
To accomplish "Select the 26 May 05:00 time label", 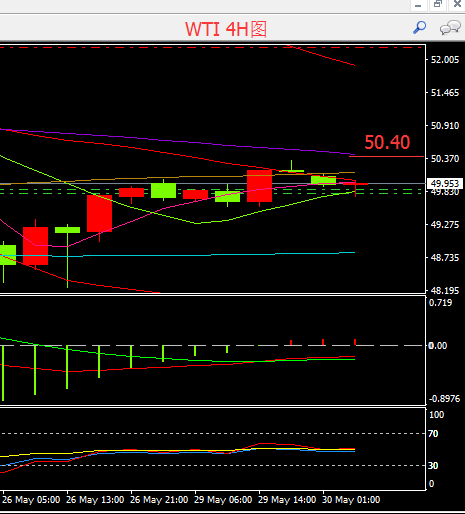I will (31, 500).
